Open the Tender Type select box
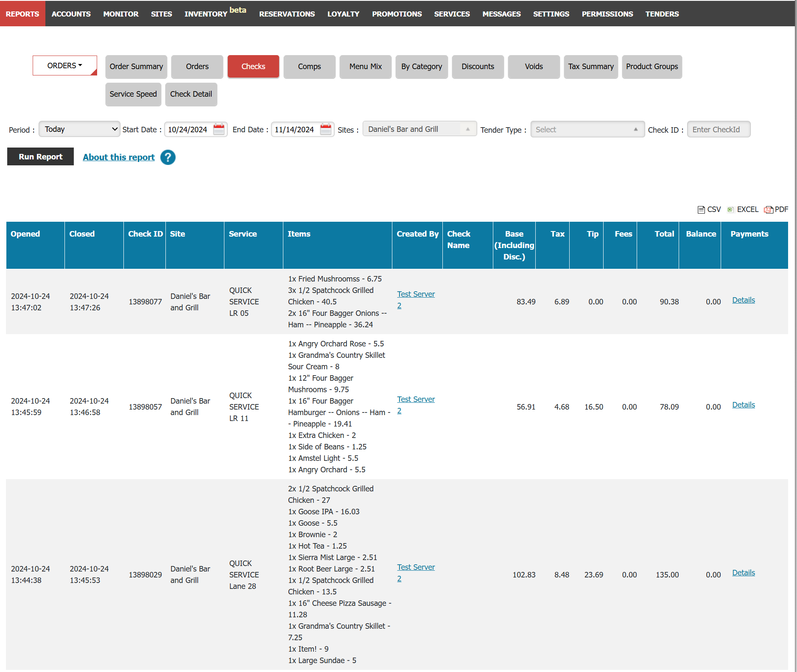797x672 pixels. pos(587,130)
